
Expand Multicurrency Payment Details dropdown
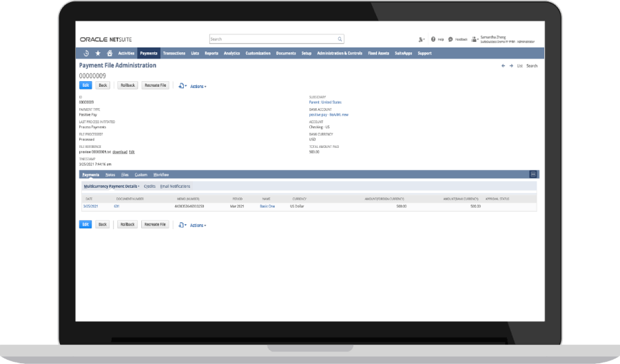coord(112,186)
